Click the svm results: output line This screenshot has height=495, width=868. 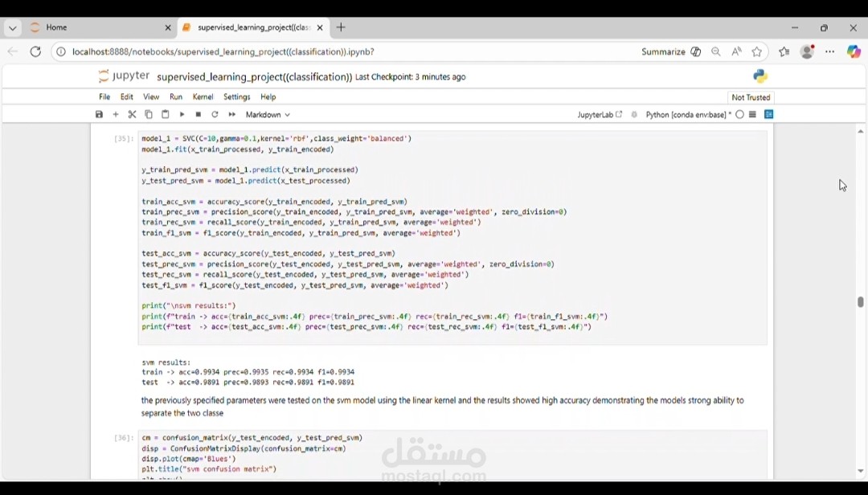[x=166, y=362]
